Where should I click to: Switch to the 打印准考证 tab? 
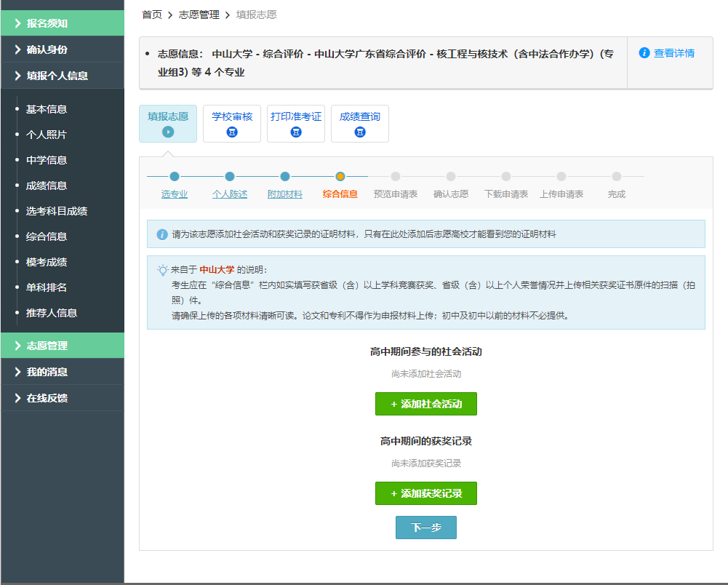pyautogui.click(x=296, y=124)
